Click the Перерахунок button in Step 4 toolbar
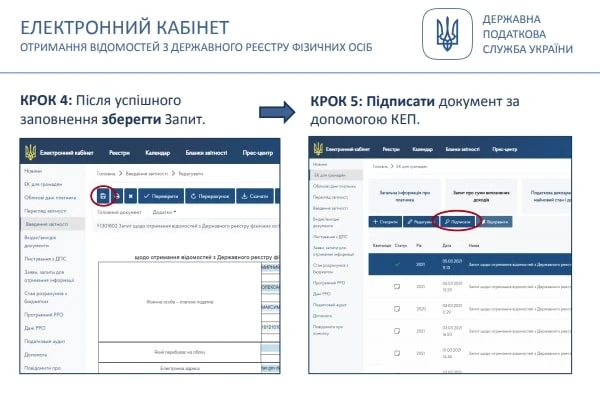 (x=210, y=196)
